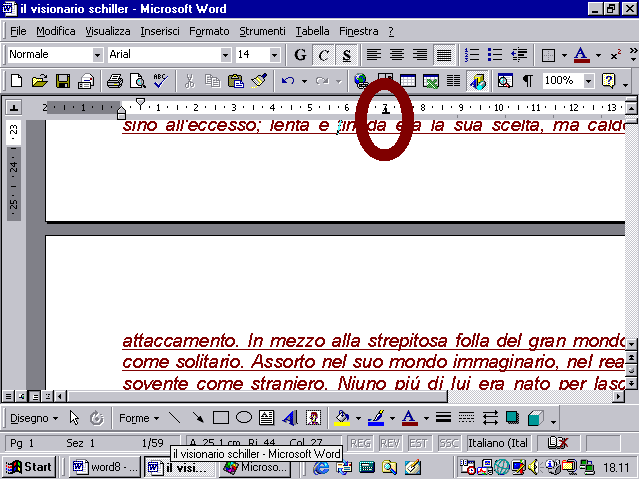Viewport: 639px width, 479px height.
Task: Toggle underline with the S button
Action: pyautogui.click(x=346, y=55)
